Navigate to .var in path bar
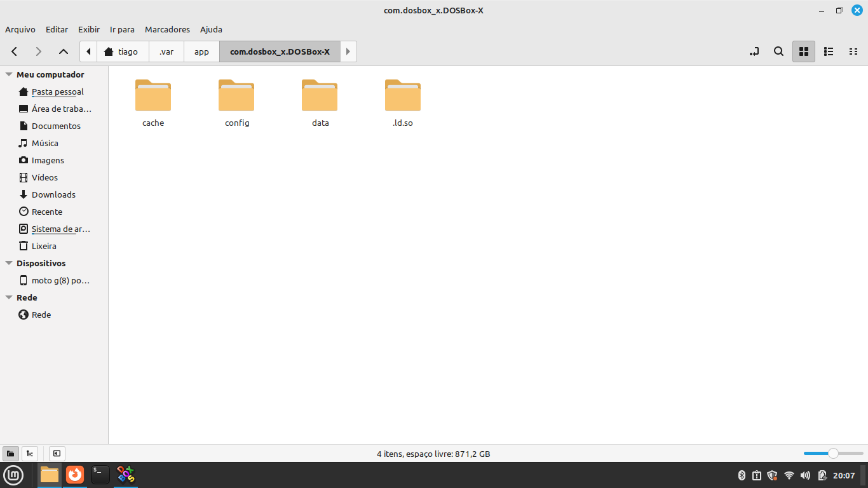Viewport: 868px width, 488px height. [166, 51]
